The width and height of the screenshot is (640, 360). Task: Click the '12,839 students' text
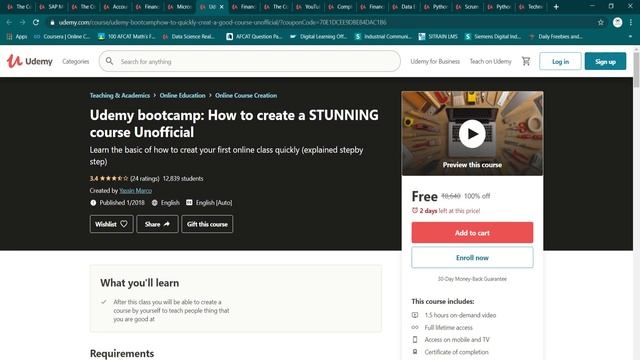183,178
